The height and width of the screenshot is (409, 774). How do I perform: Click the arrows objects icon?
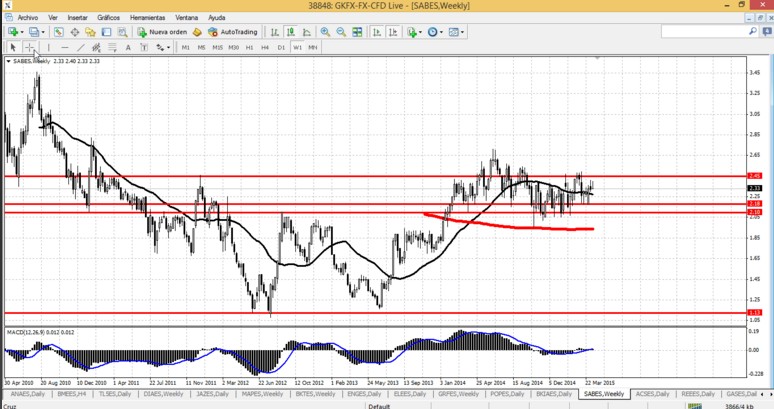pyautogui.click(x=160, y=47)
